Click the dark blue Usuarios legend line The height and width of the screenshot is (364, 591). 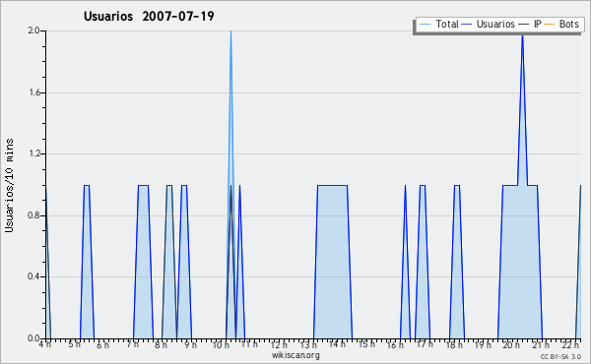tap(467, 25)
